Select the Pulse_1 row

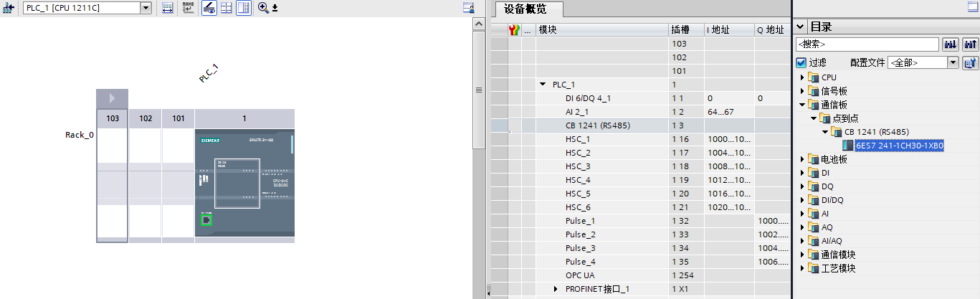tap(641, 221)
